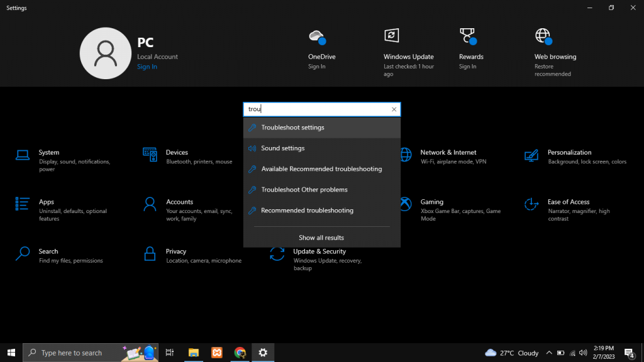Open the Network & Internet category
This screenshot has width=644, height=362.
pyautogui.click(x=448, y=152)
